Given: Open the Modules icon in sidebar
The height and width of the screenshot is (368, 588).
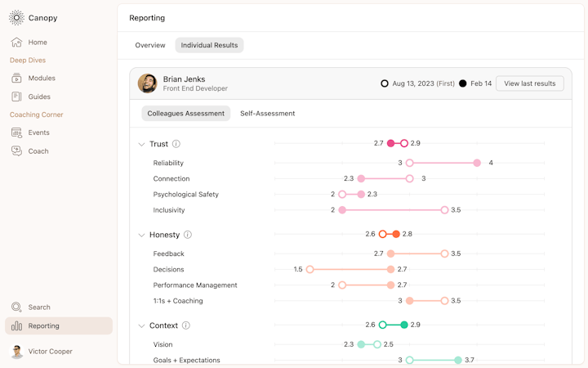Looking at the screenshot, I should click(16, 79).
